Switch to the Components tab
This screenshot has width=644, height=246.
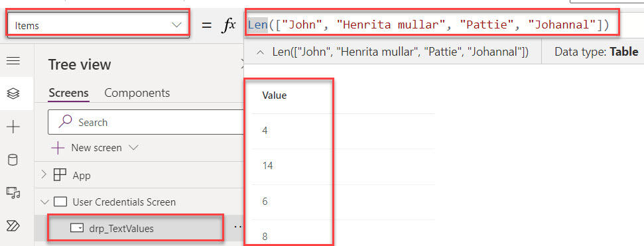pos(137,93)
